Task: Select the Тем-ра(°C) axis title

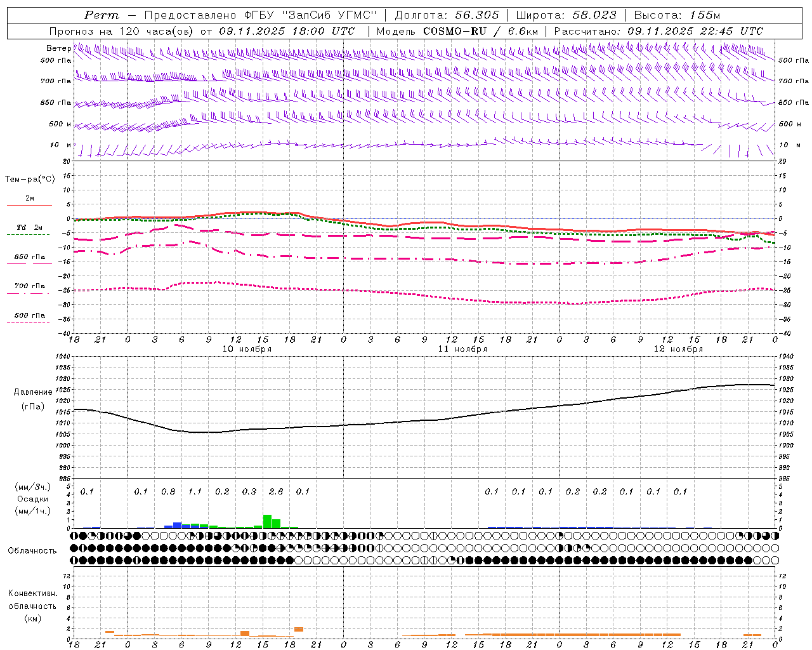Action: (x=30, y=179)
